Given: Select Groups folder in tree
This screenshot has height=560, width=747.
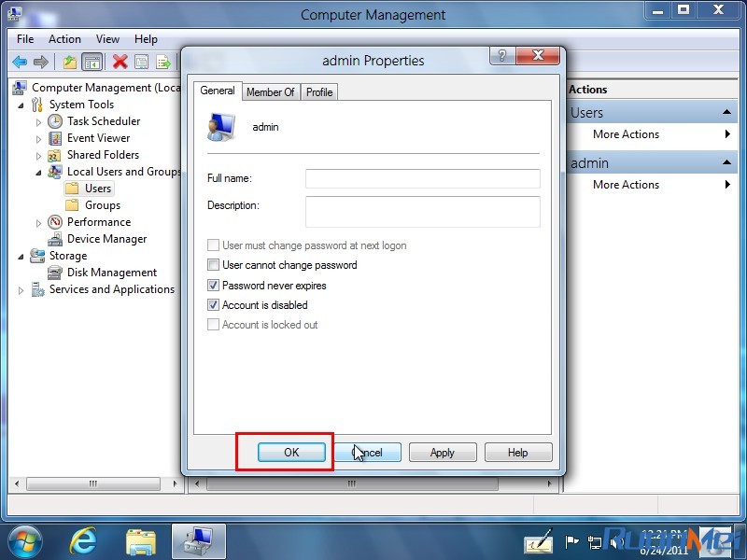Looking at the screenshot, I should pos(92,205).
